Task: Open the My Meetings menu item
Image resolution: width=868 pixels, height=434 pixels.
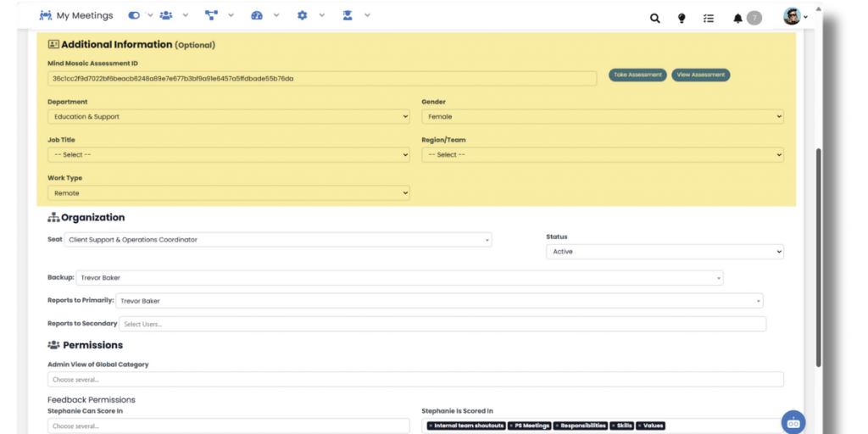Action: [75, 16]
